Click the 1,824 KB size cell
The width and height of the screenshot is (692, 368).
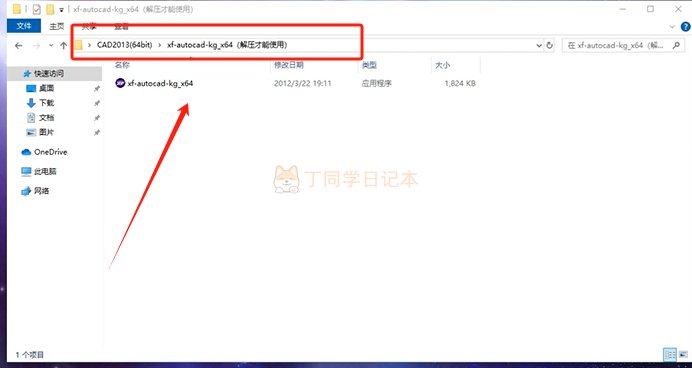pos(460,83)
